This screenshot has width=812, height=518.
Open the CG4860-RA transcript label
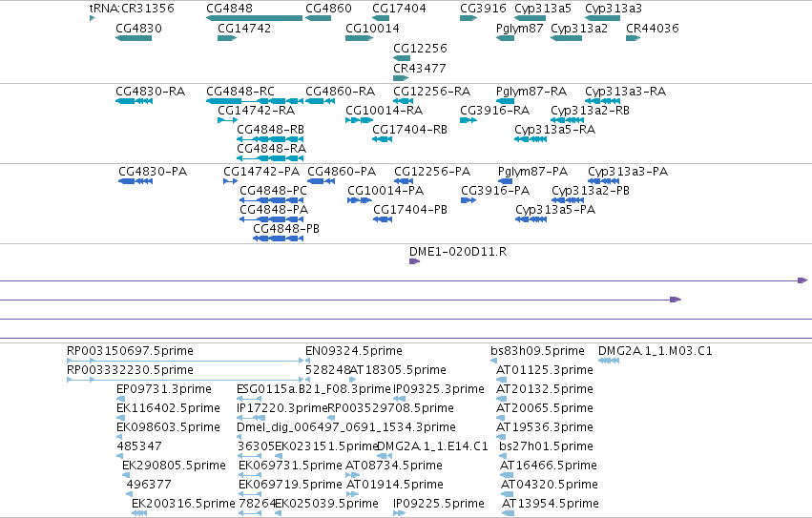click(x=341, y=92)
